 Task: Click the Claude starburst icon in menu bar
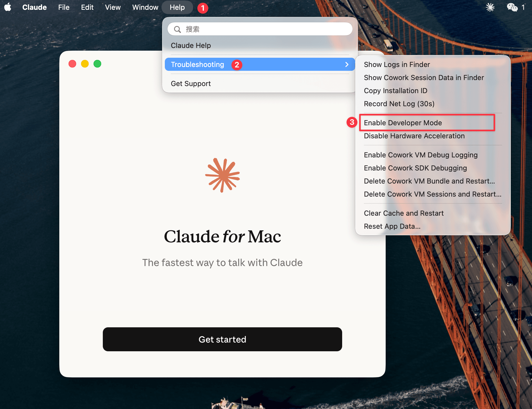(x=490, y=7)
